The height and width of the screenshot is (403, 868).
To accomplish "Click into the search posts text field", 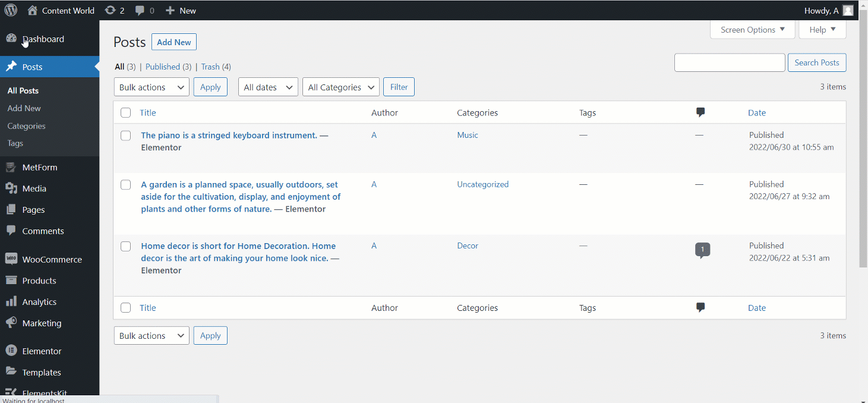I will pyautogui.click(x=730, y=62).
